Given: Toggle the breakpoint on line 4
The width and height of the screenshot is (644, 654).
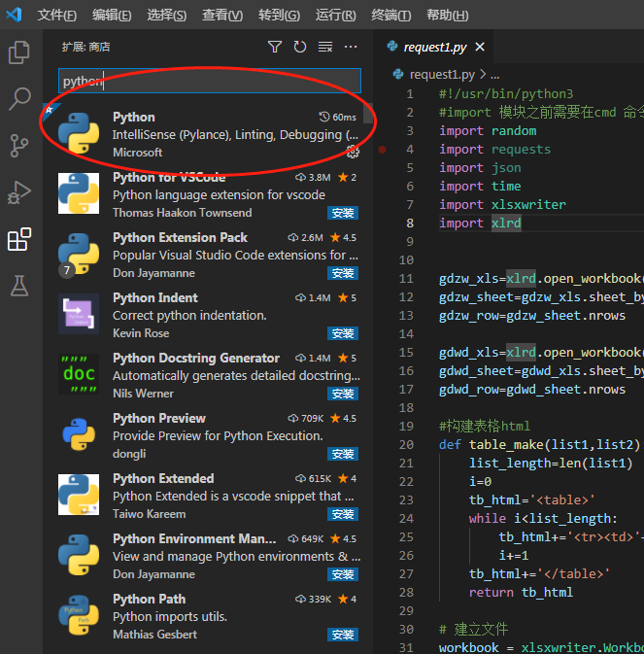Looking at the screenshot, I should click(x=383, y=150).
